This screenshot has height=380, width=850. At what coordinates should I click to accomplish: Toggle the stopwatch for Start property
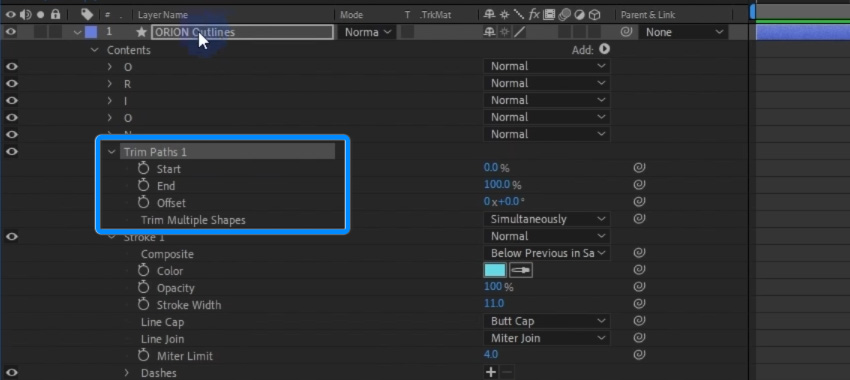pyautogui.click(x=143, y=169)
